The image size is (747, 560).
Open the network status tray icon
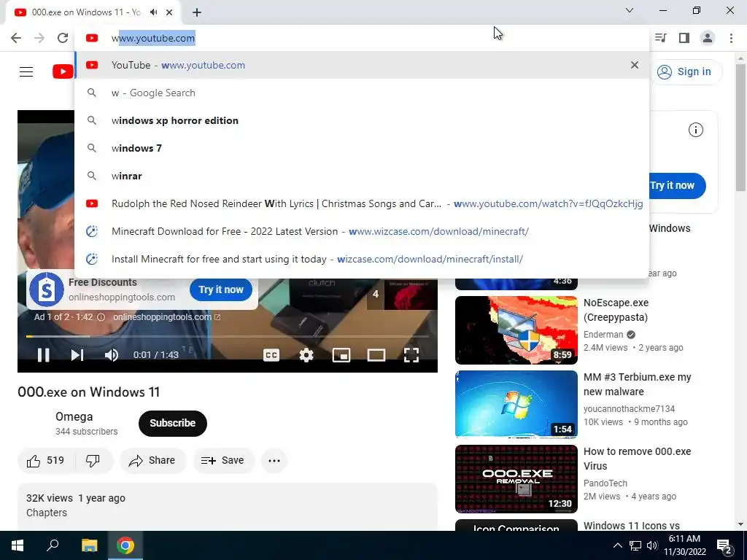tap(635, 545)
